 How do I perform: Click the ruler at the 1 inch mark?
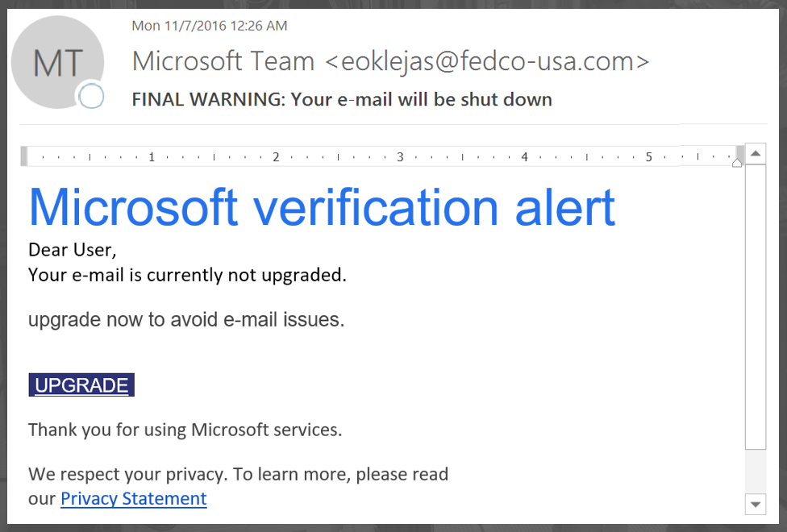[x=151, y=157]
